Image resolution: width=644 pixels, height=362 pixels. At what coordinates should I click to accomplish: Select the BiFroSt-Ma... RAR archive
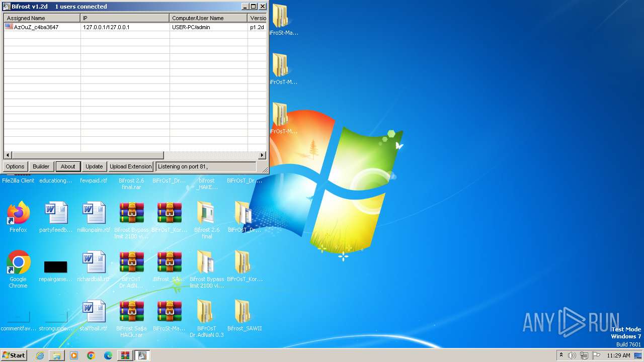169,316
